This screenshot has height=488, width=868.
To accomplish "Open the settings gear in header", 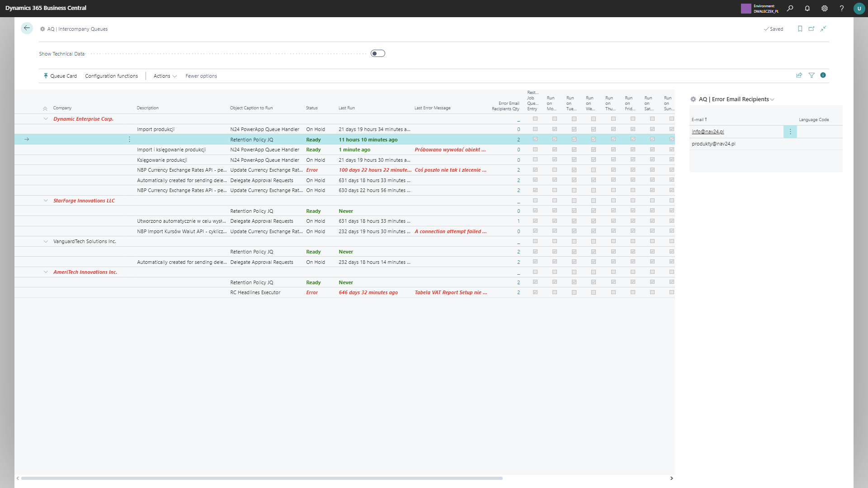I will click(x=825, y=8).
